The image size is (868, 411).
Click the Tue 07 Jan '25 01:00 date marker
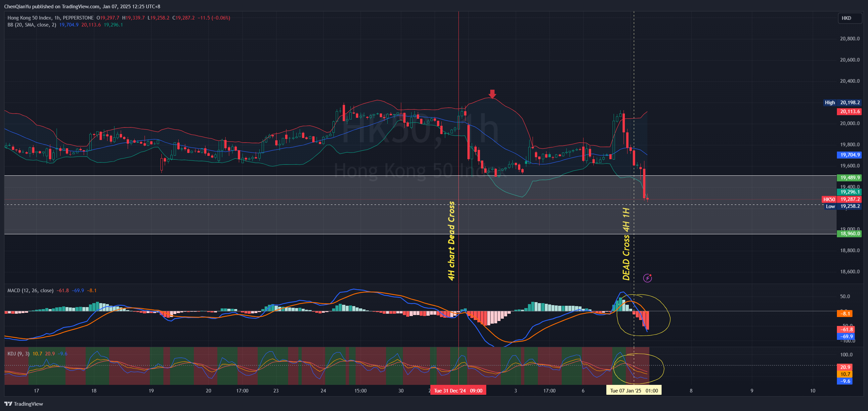(x=634, y=390)
